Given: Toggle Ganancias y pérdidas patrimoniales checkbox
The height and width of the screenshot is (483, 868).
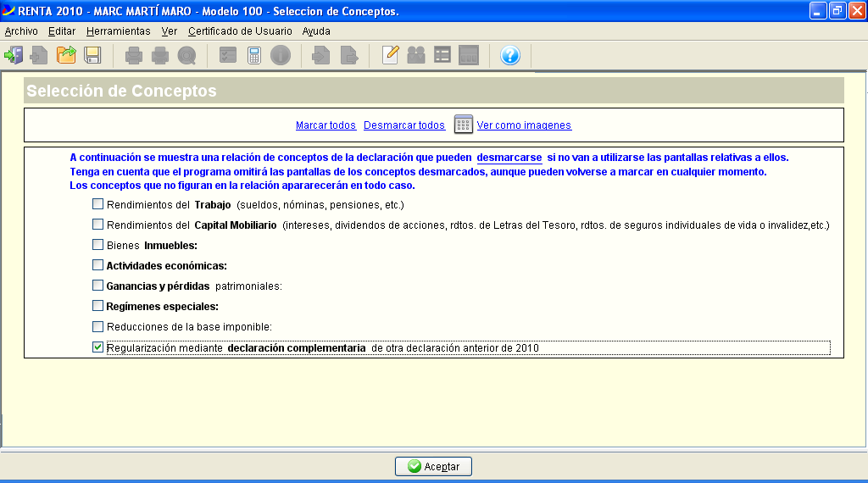Looking at the screenshot, I should coord(98,286).
